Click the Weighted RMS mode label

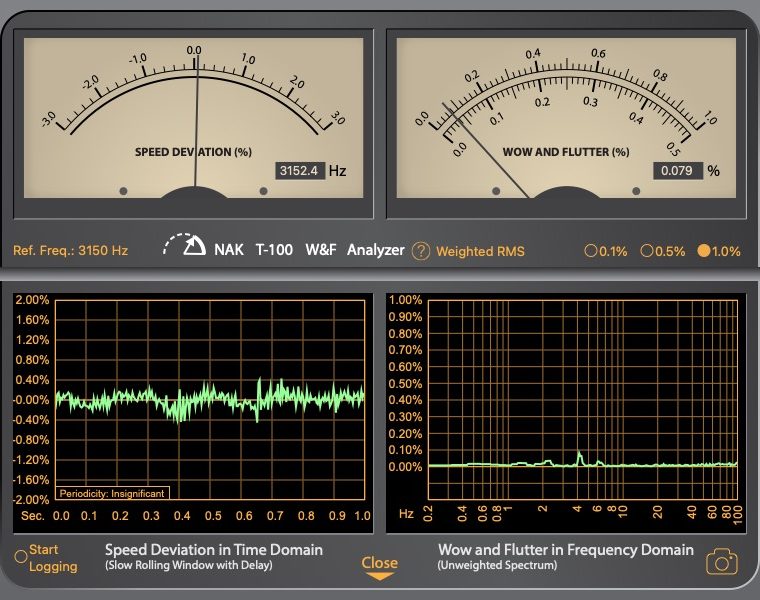click(480, 252)
